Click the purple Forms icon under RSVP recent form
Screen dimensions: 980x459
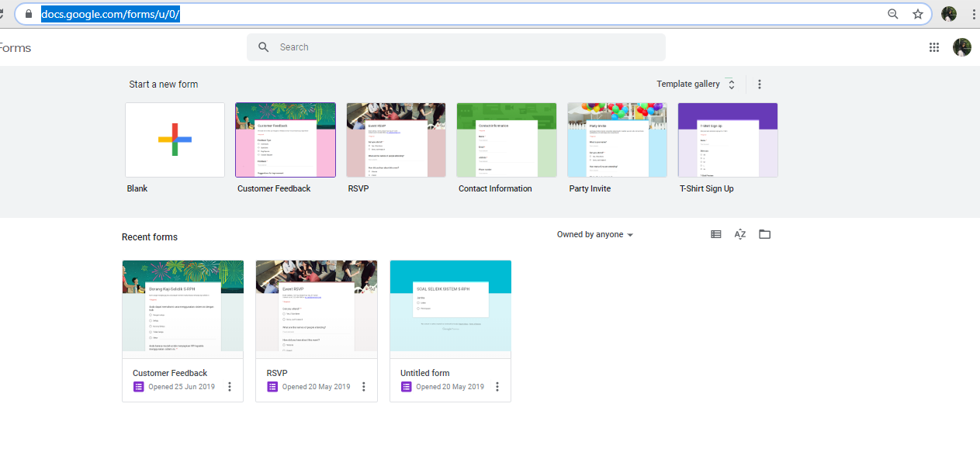point(272,387)
